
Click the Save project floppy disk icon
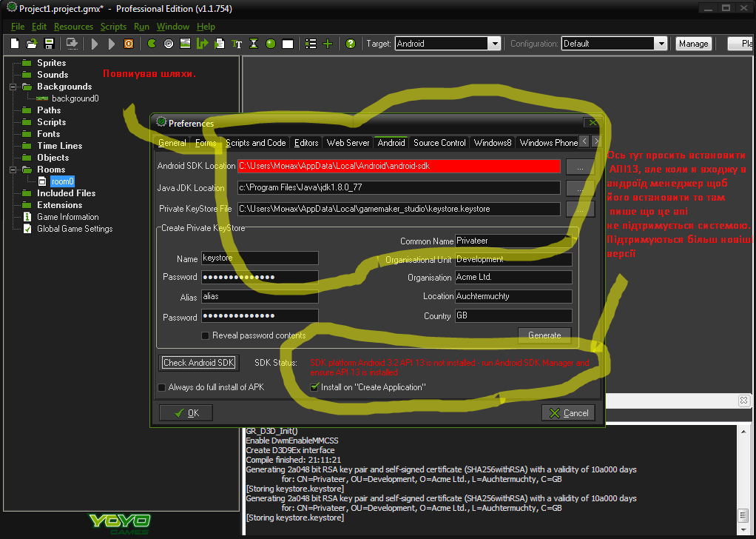(50, 44)
